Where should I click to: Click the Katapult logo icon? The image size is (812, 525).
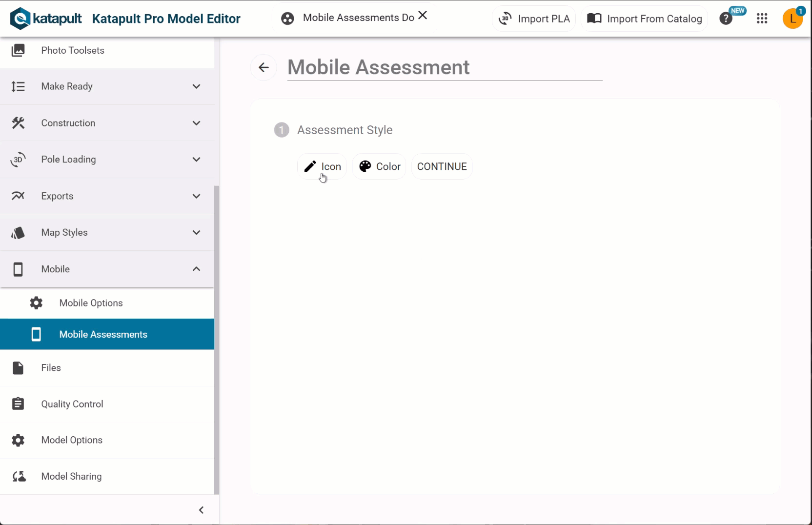(20, 19)
